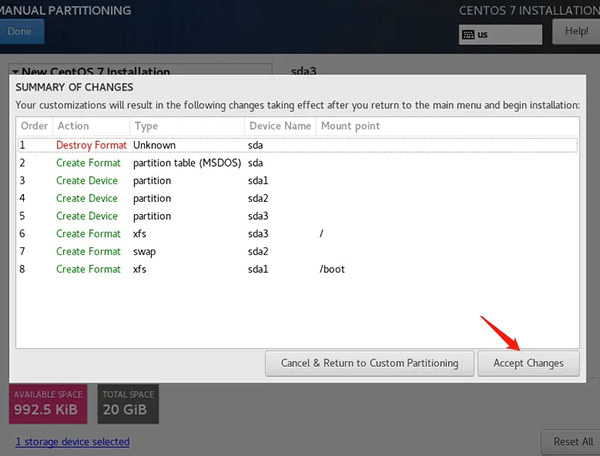Click the keyboard layout icon
600x456 pixels.
click(468, 34)
